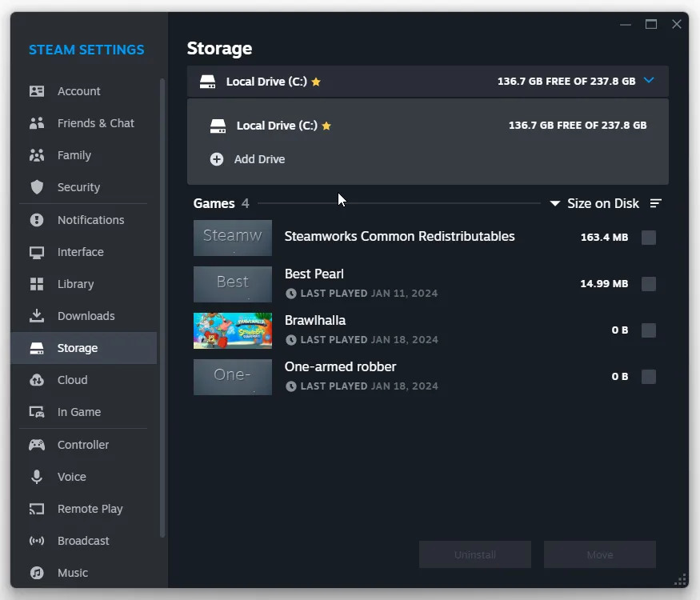Click the In Game overlay icon
The width and height of the screenshot is (700, 600).
pyautogui.click(x=37, y=412)
